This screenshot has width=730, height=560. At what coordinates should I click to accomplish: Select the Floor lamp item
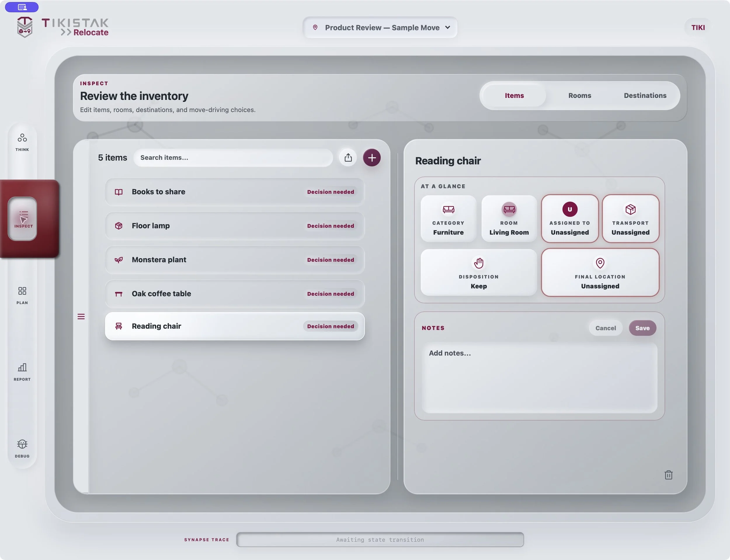234,226
